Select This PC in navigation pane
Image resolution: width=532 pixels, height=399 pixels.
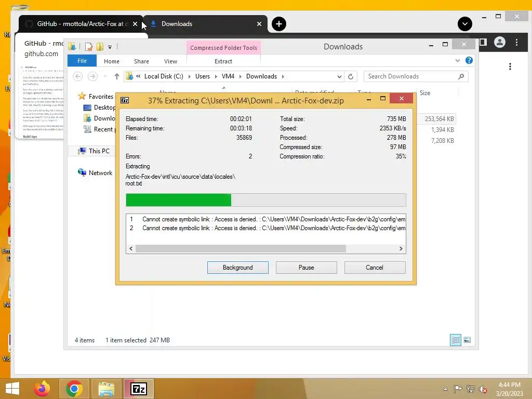(x=94, y=151)
